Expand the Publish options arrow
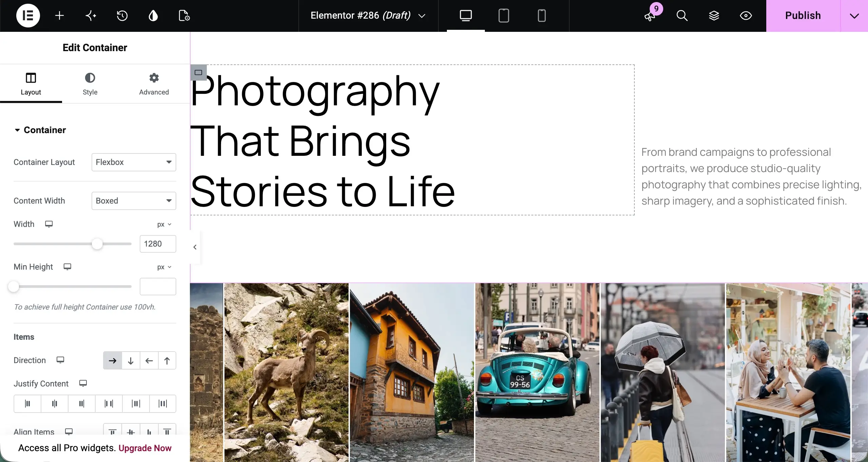 click(x=854, y=16)
